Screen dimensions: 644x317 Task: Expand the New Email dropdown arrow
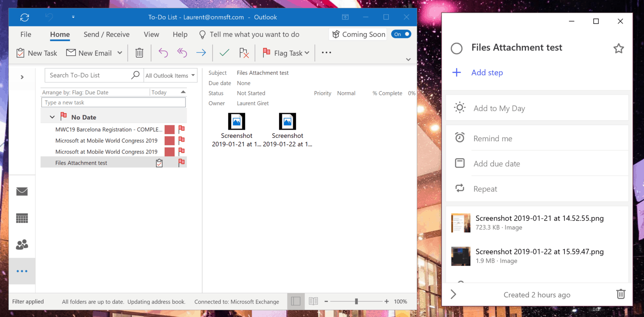(120, 53)
